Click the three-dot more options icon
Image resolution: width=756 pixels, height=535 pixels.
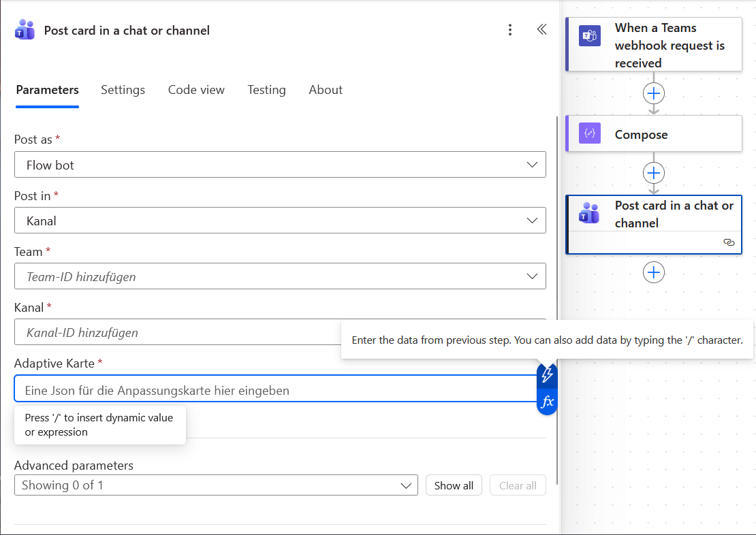click(x=510, y=30)
